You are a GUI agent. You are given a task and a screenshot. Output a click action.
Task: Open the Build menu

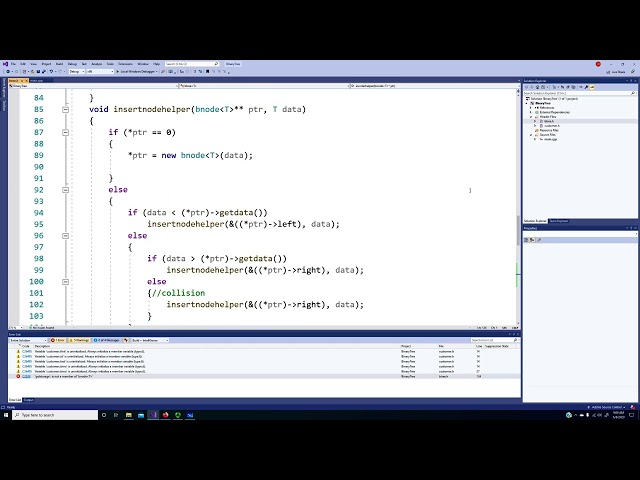pyautogui.click(x=60, y=64)
